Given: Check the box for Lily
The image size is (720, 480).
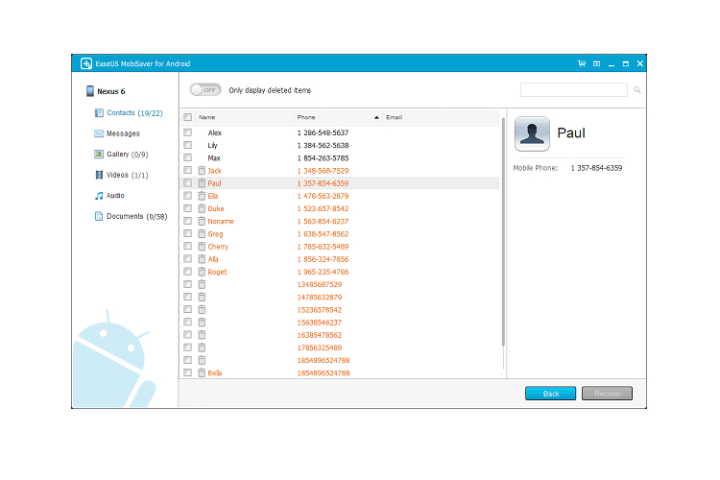Looking at the screenshot, I should tap(187, 145).
